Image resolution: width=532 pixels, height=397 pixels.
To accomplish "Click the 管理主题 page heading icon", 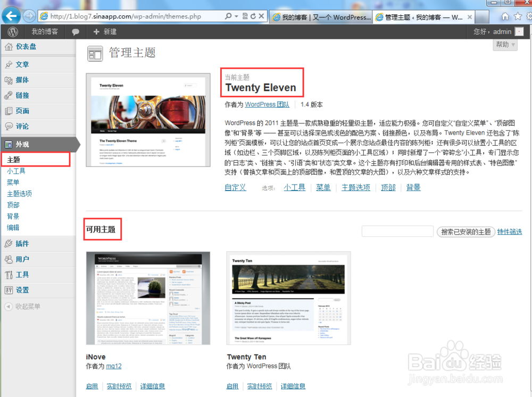I will [x=95, y=54].
